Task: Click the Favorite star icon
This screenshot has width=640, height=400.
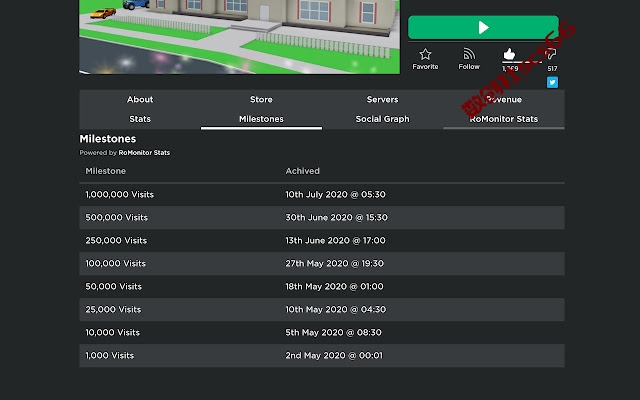Action: click(425, 54)
